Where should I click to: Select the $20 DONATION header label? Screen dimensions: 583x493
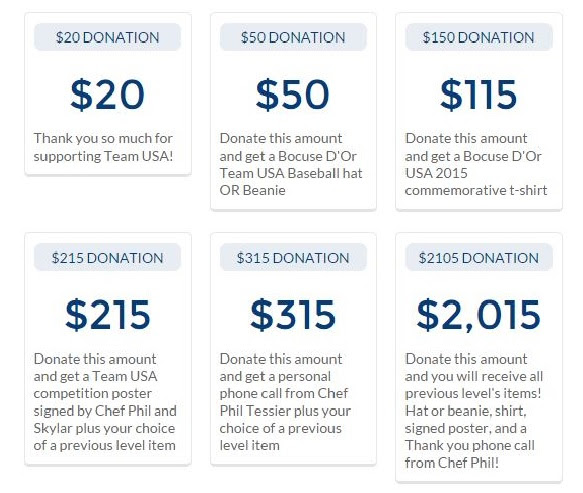(107, 37)
